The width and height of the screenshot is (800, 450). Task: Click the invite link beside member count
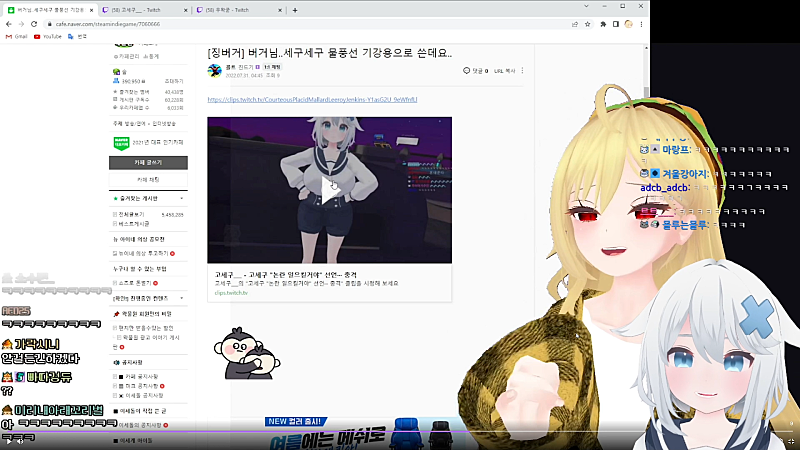173,81
